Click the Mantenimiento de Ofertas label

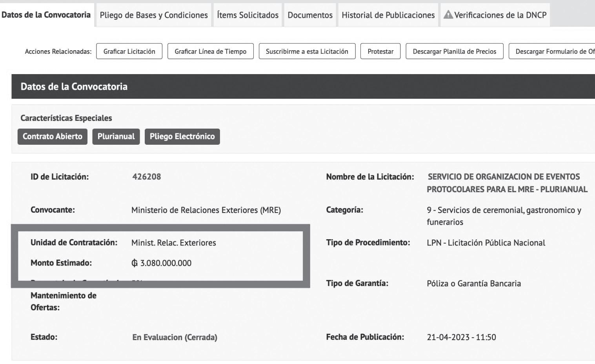point(64,301)
